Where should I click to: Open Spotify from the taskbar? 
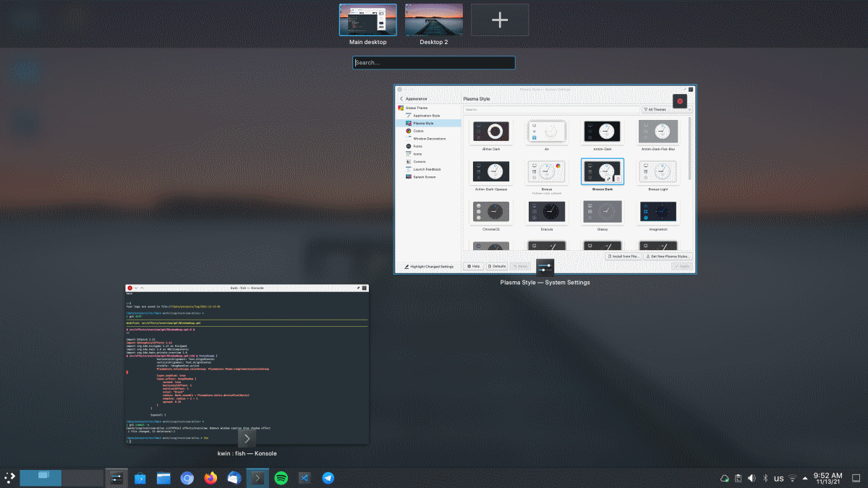[x=281, y=478]
